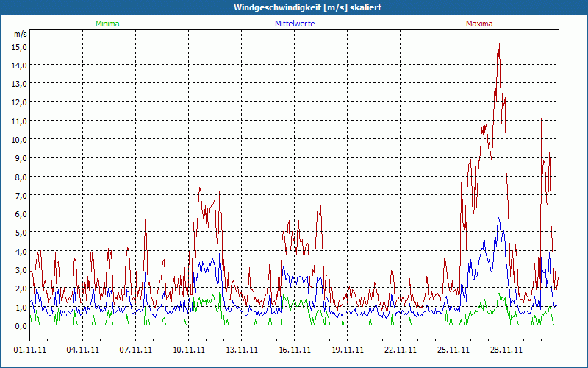Click the '10,0' y-axis value
The height and width of the screenshot is (368, 588).
pos(19,140)
